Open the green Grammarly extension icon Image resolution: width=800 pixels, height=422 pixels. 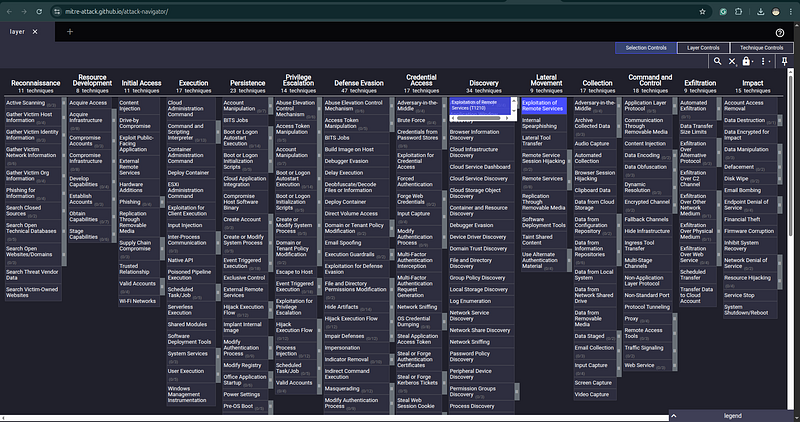click(723, 11)
